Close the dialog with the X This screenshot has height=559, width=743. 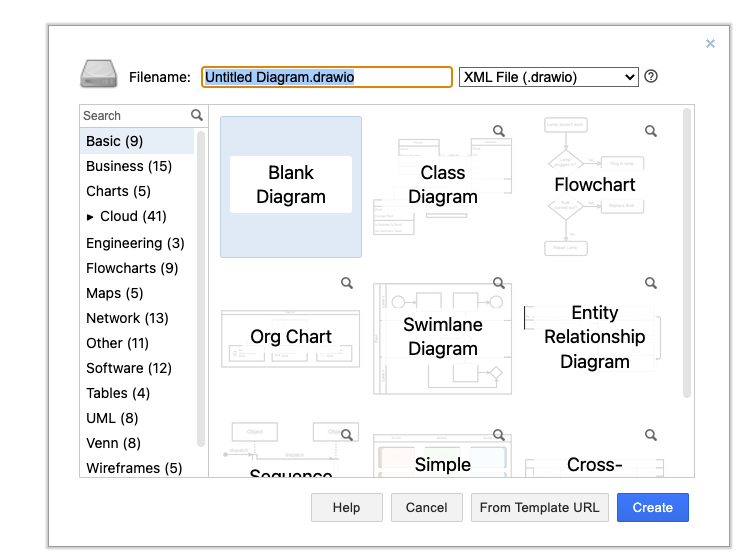(x=710, y=43)
